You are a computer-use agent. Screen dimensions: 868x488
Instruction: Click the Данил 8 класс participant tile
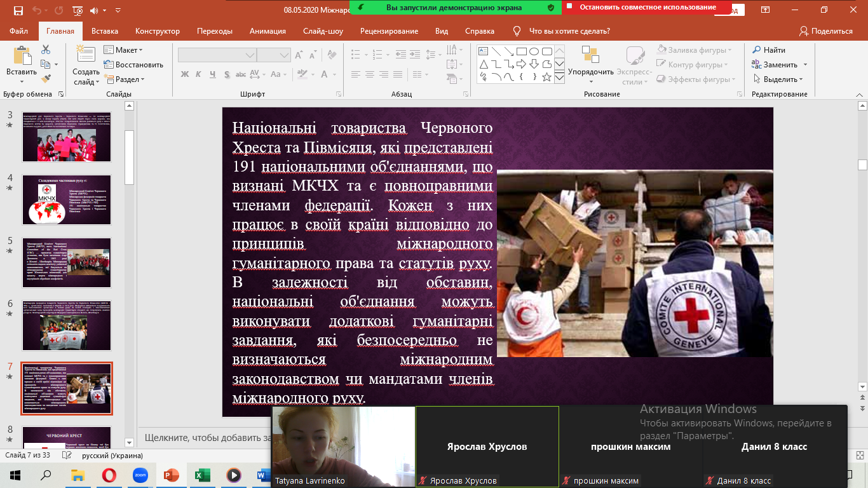(775, 447)
